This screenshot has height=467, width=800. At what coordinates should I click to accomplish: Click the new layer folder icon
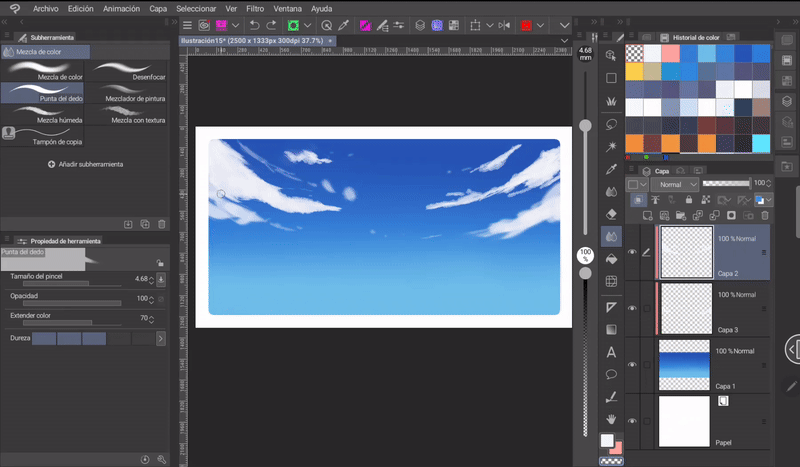681,215
